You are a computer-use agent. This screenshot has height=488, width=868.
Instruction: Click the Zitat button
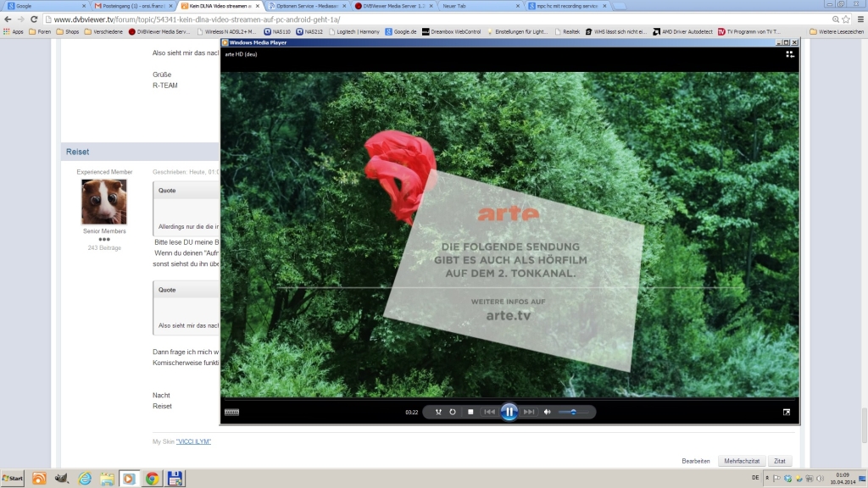pos(780,461)
